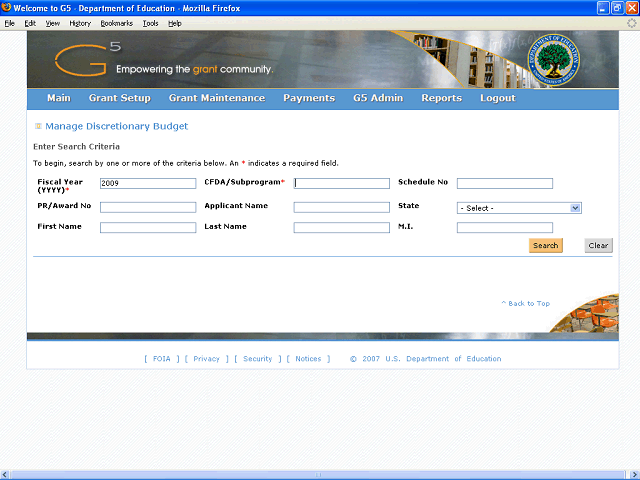Open the Edit menu

click(x=30, y=23)
